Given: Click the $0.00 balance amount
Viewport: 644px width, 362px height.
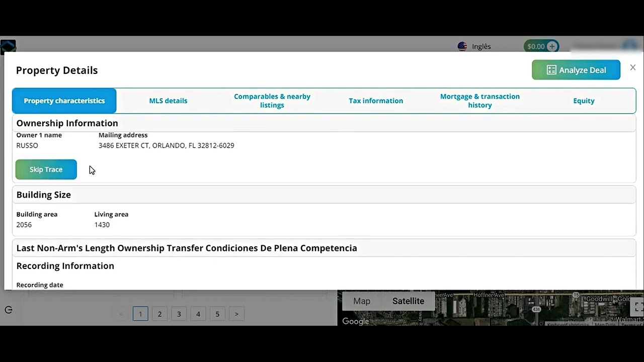Looking at the screenshot, I should [536, 46].
